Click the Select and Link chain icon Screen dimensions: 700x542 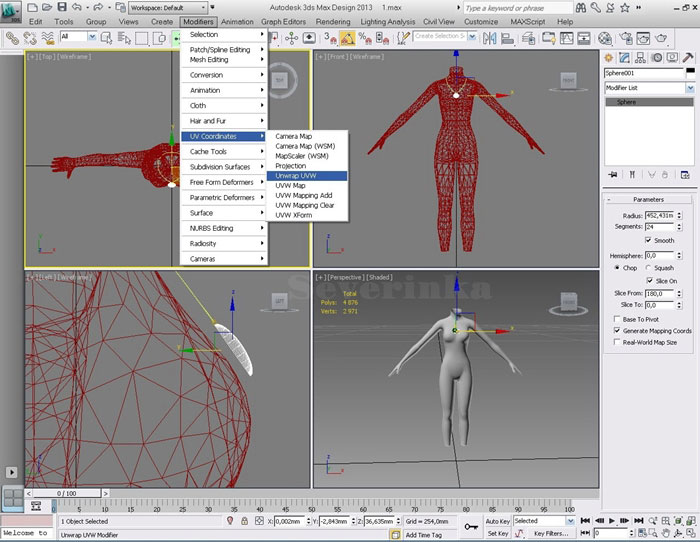pyautogui.click(x=12, y=38)
